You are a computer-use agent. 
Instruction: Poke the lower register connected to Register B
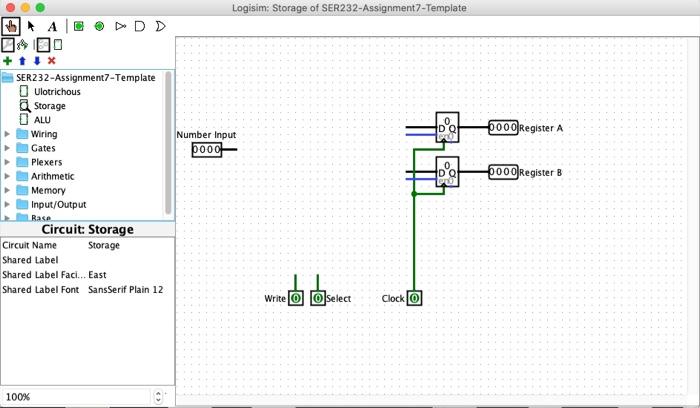(x=447, y=172)
